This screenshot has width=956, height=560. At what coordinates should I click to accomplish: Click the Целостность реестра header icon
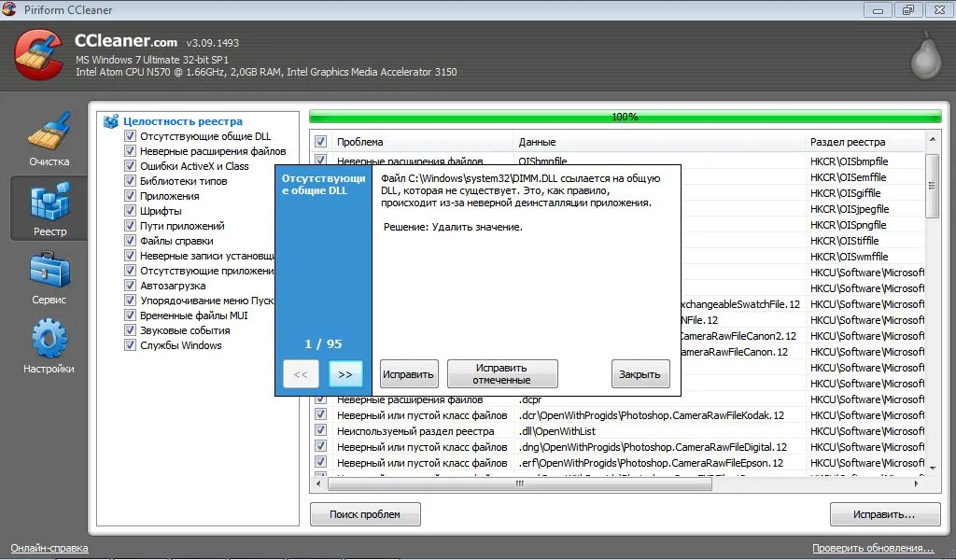tap(111, 121)
